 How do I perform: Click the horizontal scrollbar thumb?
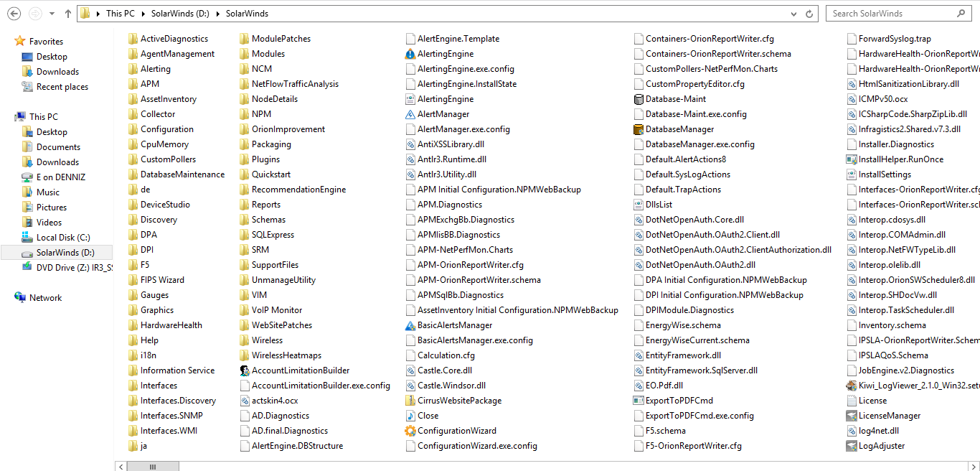[153, 466]
